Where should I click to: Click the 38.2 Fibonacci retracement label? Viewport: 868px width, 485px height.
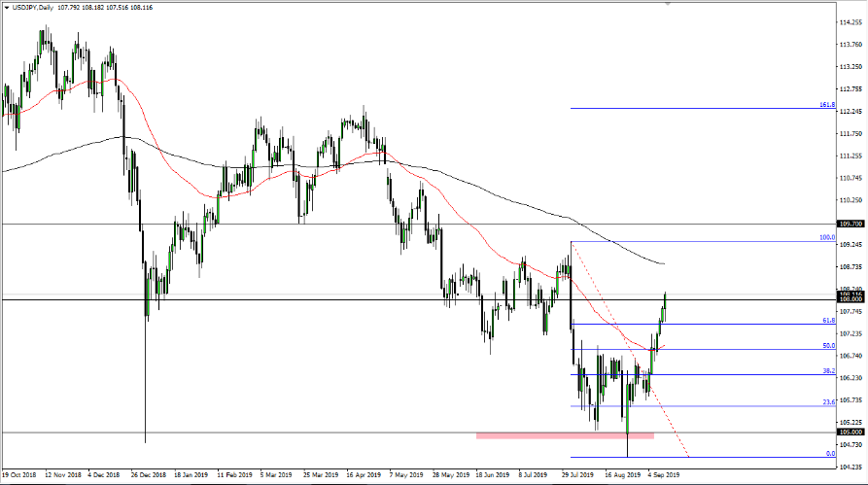(x=829, y=370)
